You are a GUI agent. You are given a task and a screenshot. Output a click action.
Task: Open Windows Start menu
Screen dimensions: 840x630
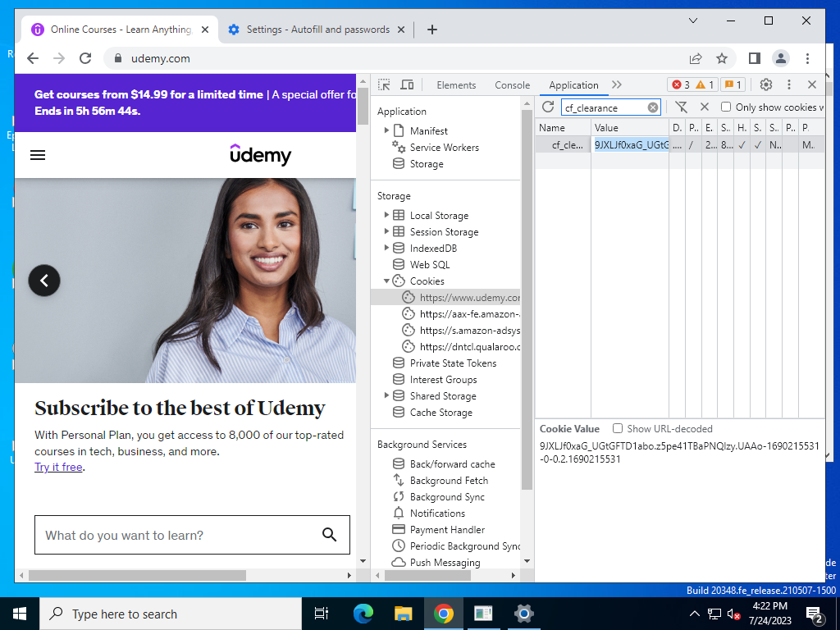(20, 614)
